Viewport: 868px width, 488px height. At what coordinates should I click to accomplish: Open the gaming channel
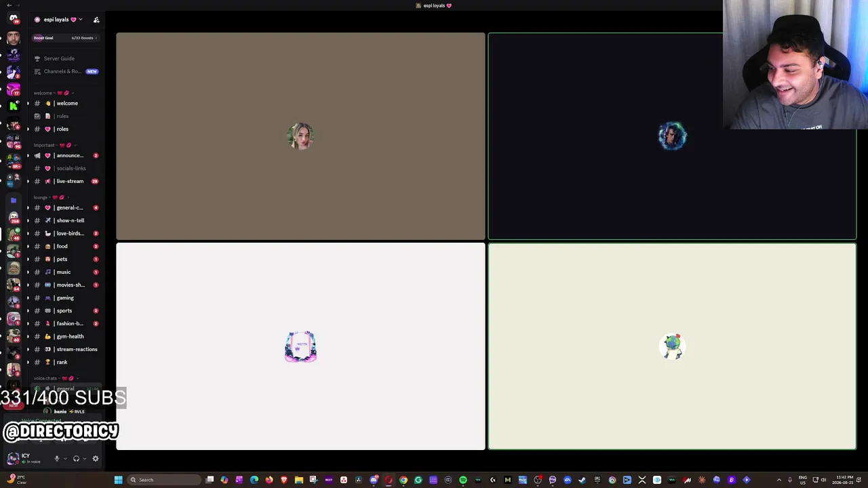point(65,298)
